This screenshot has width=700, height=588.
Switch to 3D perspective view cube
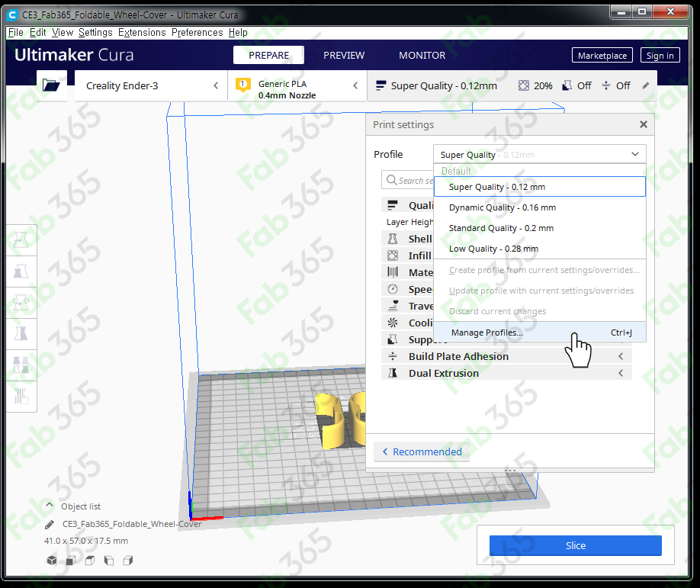pyautogui.click(x=52, y=561)
